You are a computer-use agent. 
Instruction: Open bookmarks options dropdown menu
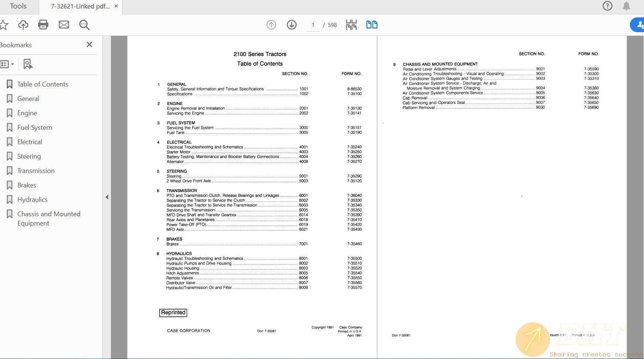[7, 64]
